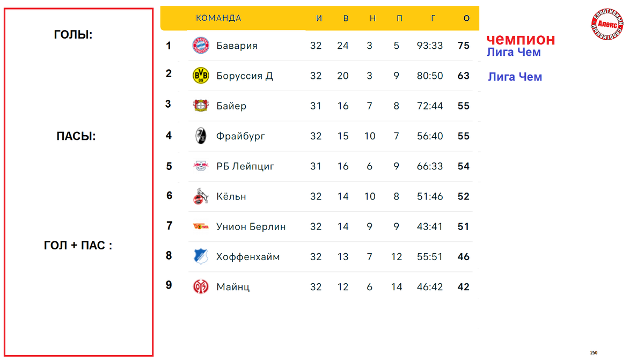This screenshot has height=362, width=644.
Task: Click the Hoffenheim club crest
Action: pyautogui.click(x=201, y=256)
